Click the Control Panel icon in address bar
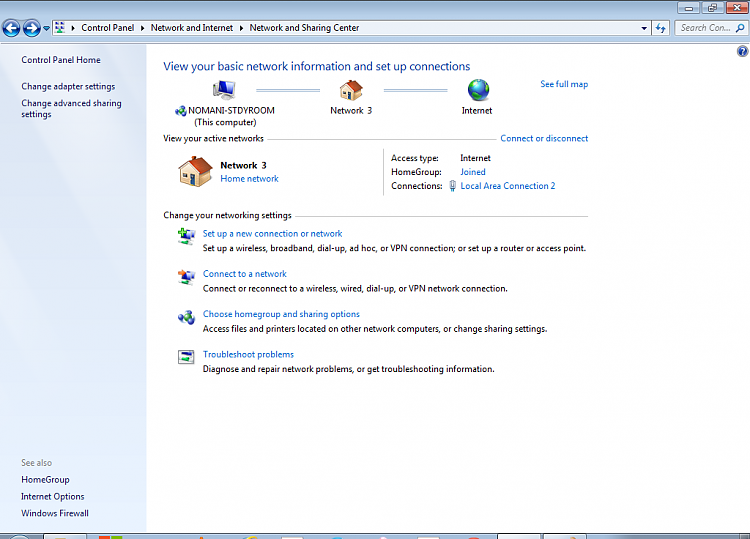 [60, 28]
